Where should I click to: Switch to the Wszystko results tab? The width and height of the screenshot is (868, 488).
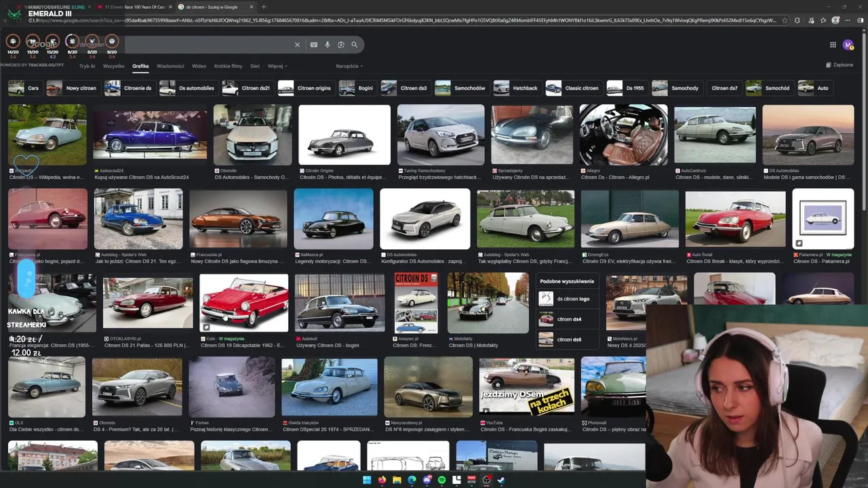coord(114,66)
